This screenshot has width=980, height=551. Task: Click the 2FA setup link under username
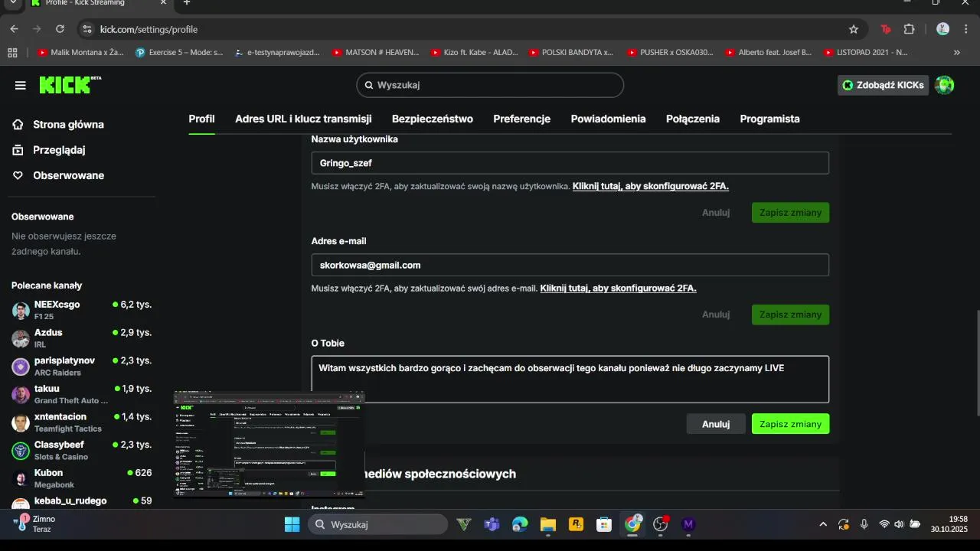pyautogui.click(x=651, y=186)
